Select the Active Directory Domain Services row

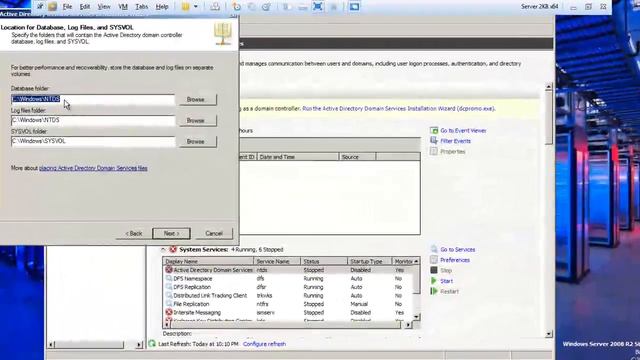coord(288,270)
